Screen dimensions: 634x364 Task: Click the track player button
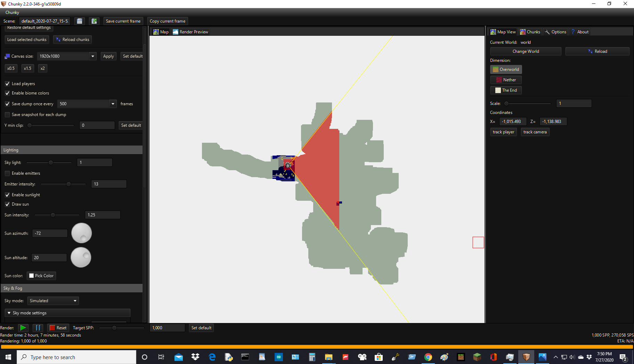click(x=503, y=132)
